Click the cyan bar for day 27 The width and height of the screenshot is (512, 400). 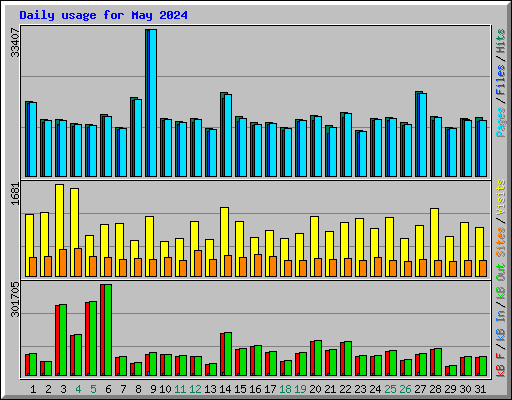pos(423,135)
